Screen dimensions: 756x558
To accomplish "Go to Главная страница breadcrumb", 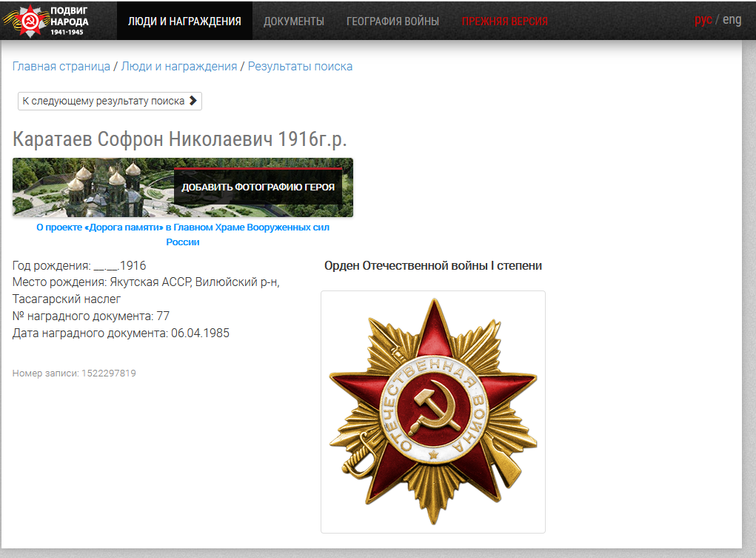I will tap(61, 66).
